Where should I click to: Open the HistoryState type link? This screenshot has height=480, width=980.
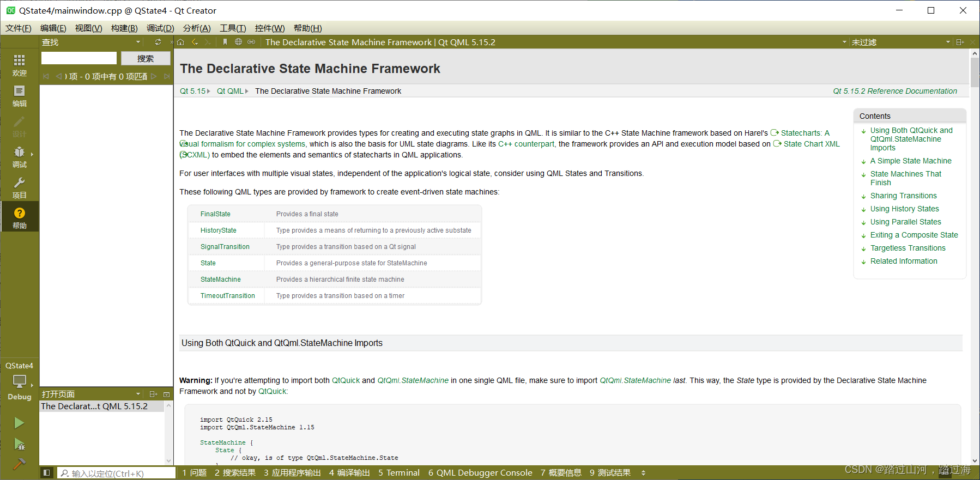coord(219,230)
